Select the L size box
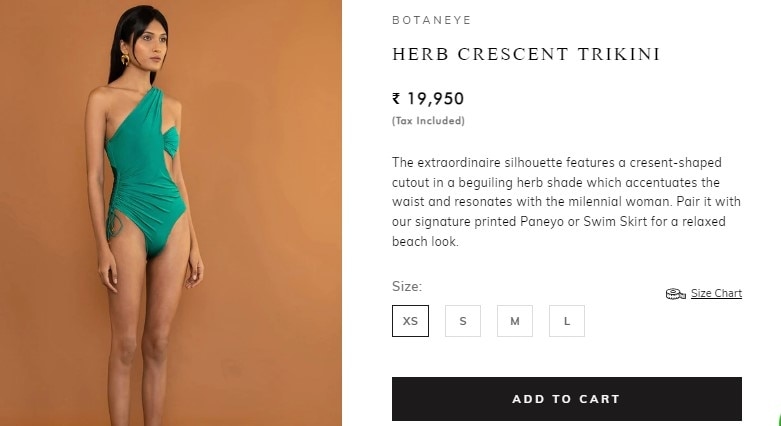This screenshot has width=781, height=426. pos(567,321)
